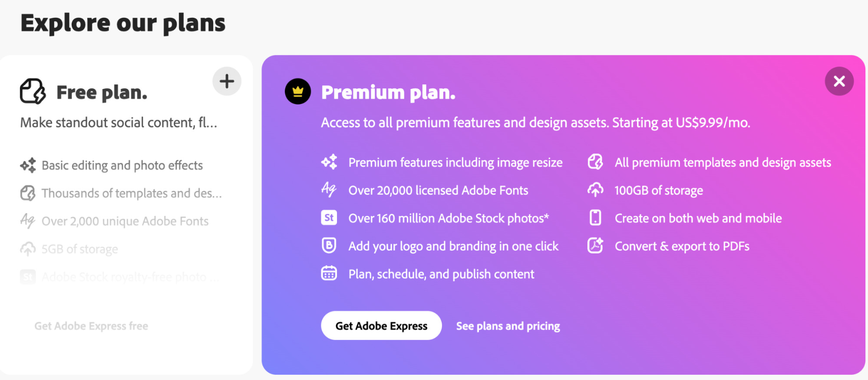Click the Get Adobe Express button
The height and width of the screenshot is (380, 868).
coord(381,325)
